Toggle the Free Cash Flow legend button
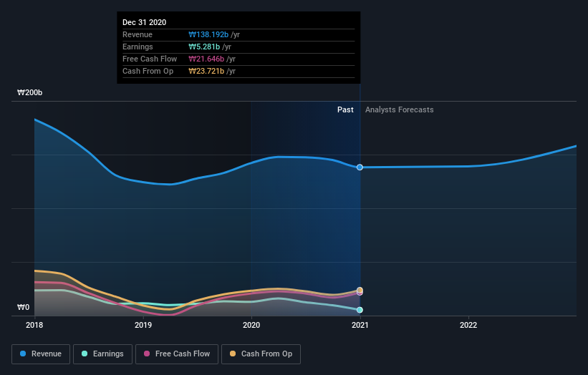 coord(177,354)
